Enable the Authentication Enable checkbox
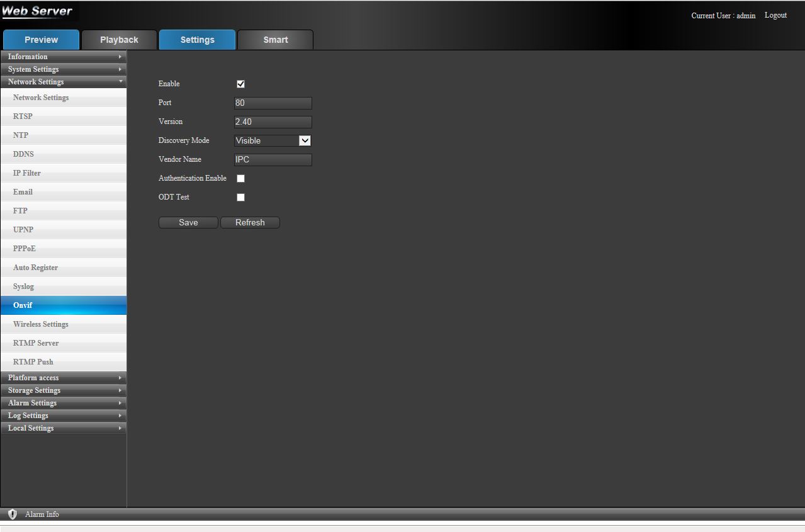This screenshot has height=532, width=805. 240,179
